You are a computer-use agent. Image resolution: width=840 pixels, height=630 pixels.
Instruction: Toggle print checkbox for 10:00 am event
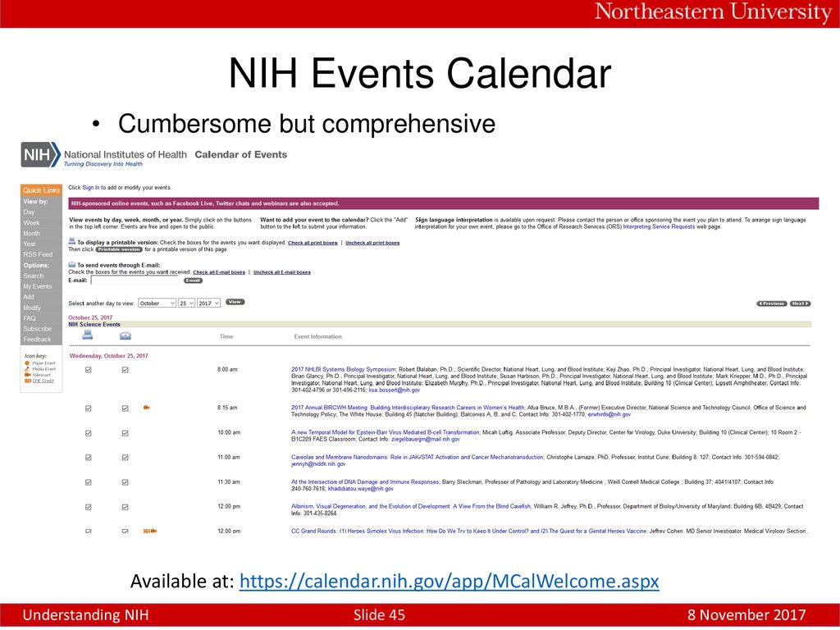coord(89,433)
